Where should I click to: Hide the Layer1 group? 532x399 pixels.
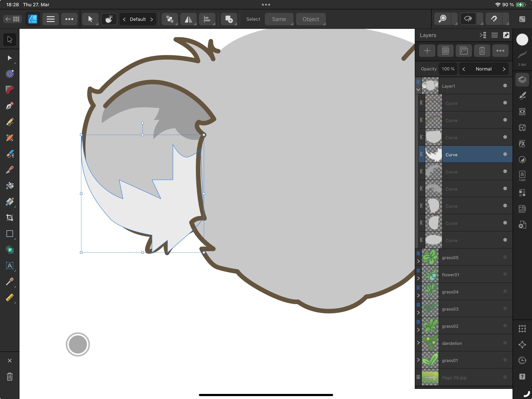(x=505, y=86)
